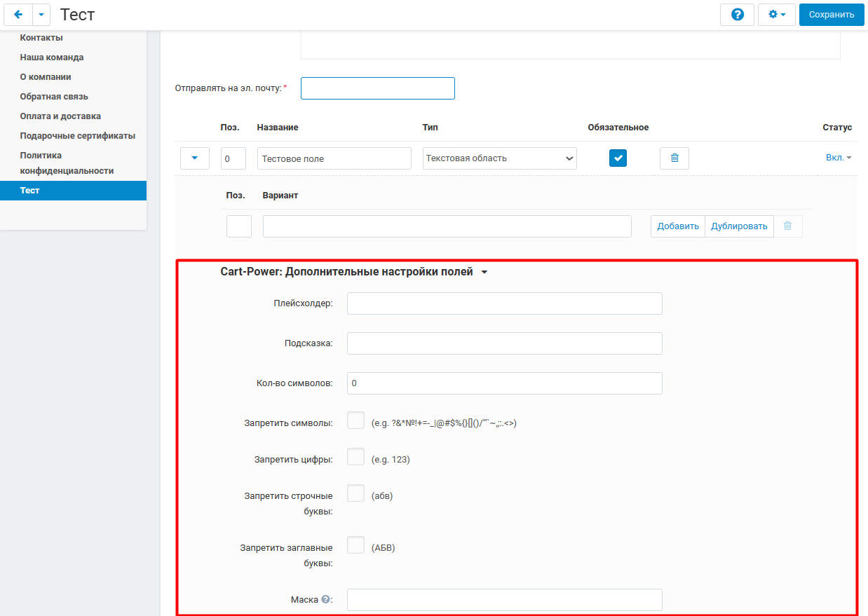868x616 pixels.
Task: Enable Запретить цифры checkbox
Action: click(355, 457)
